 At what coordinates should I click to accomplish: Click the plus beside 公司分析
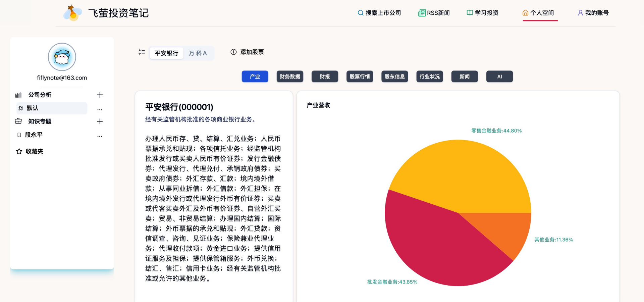pos(100,95)
